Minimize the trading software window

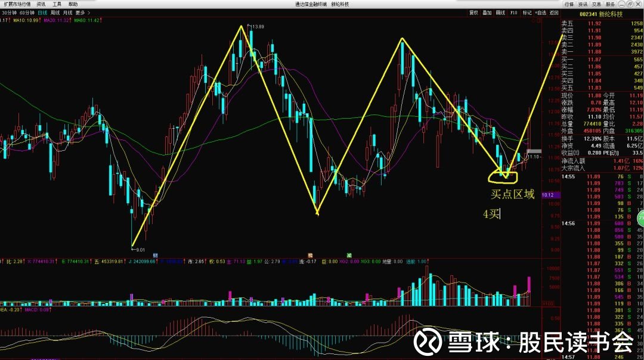(622, 4)
